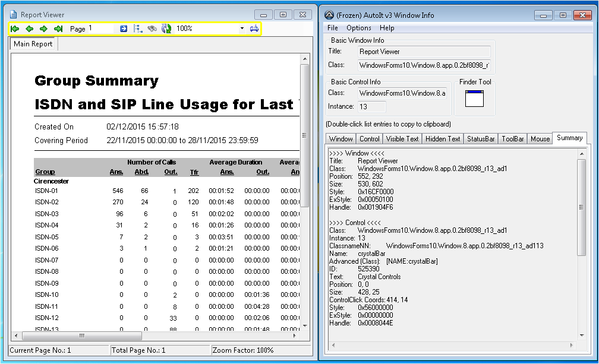
Task: Open the Options menu in AutoIt
Action: (x=359, y=28)
